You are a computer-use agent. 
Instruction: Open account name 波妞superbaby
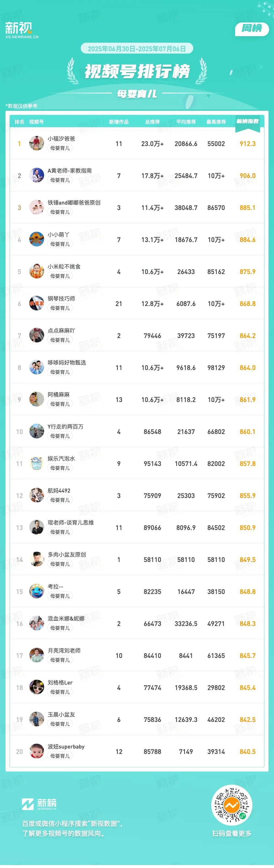pos(66,747)
